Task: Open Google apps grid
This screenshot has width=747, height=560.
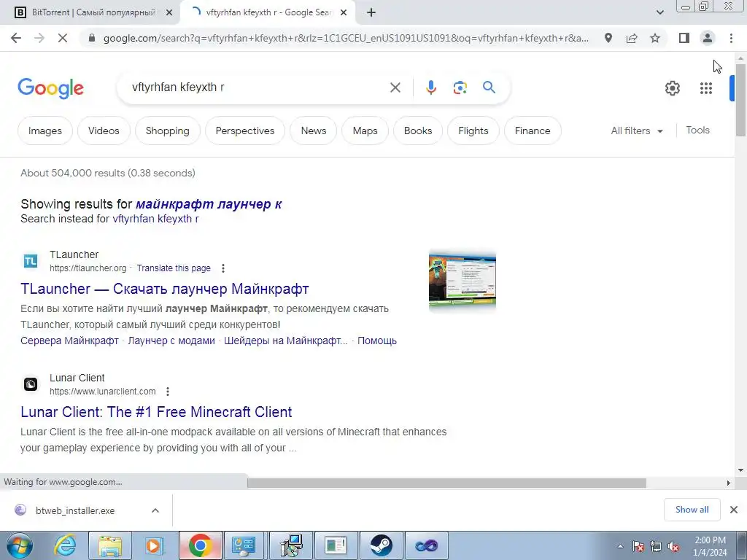Action: (706, 88)
